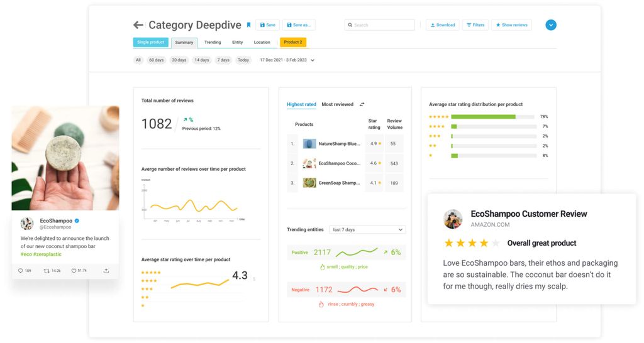Image resolution: width=644 pixels, height=343 pixels.
Task: Open the last 7 days trending dropdown
Action: click(367, 230)
